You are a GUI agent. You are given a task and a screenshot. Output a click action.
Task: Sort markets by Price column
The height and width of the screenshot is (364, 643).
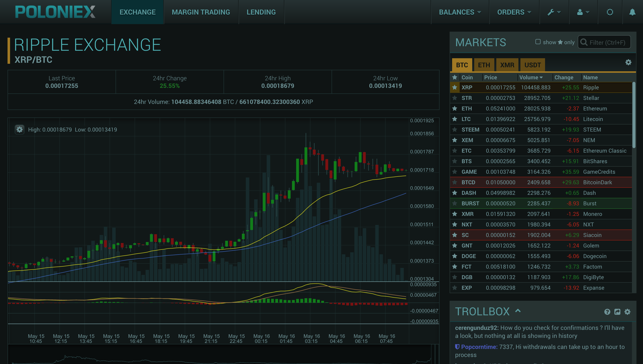point(490,77)
